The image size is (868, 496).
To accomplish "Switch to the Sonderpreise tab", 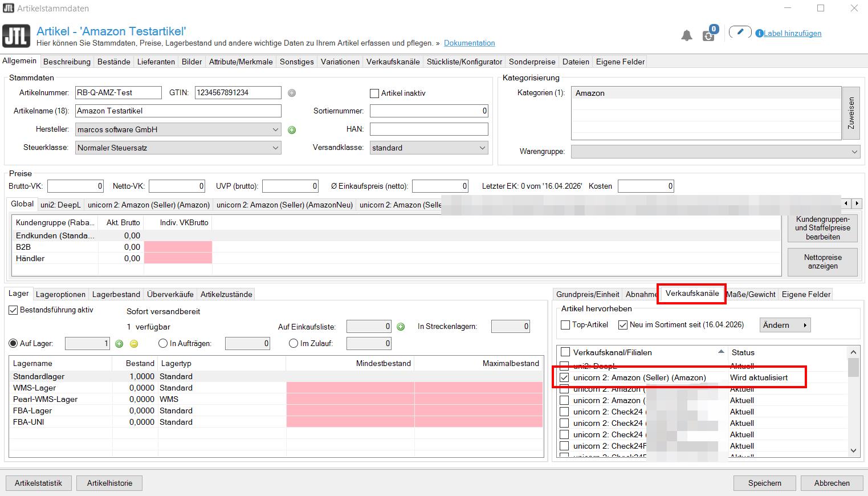I will 532,62.
